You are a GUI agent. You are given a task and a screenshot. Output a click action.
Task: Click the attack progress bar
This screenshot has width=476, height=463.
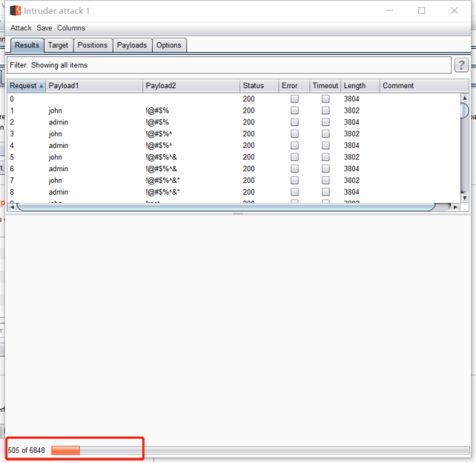(x=260, y=450)
